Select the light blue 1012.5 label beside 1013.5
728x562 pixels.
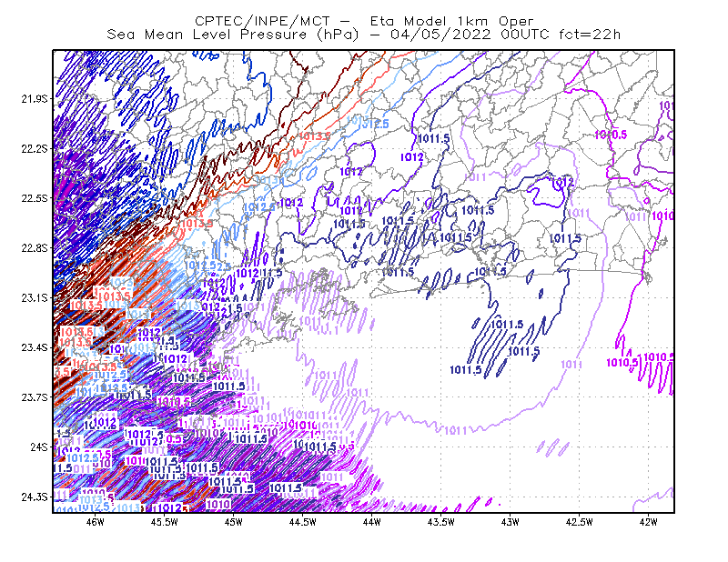coord(374,124)
